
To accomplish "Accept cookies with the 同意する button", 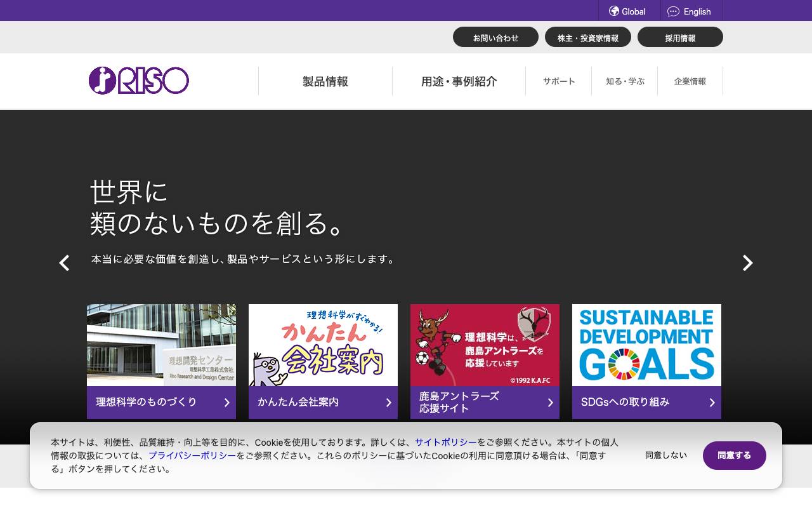I will tap(734, 455).
